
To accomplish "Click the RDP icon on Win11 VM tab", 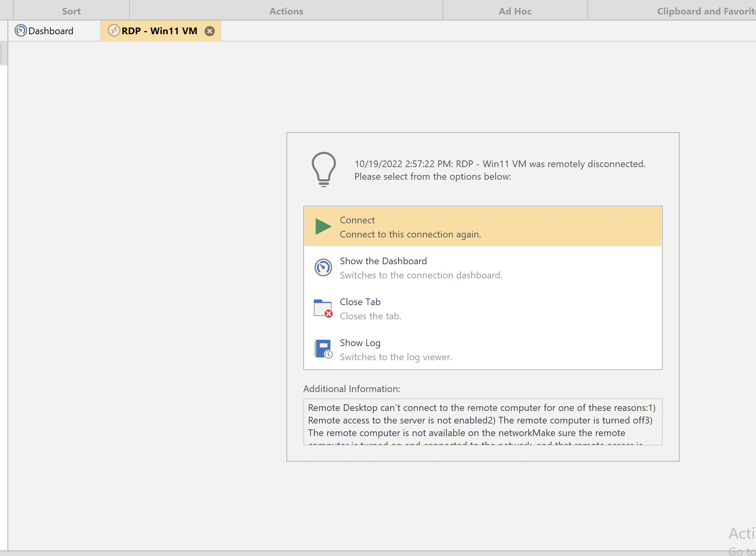I will [x=114, y=31].
